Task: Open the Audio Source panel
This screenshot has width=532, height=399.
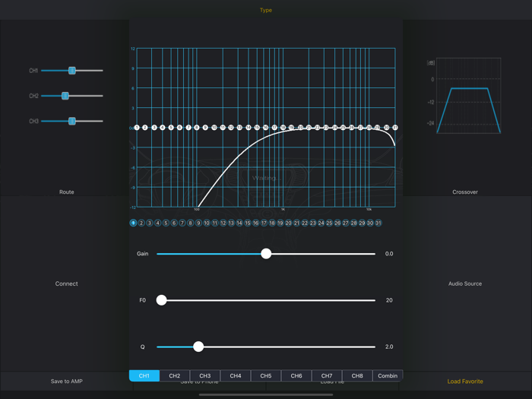Action: (x=465, y=283)
